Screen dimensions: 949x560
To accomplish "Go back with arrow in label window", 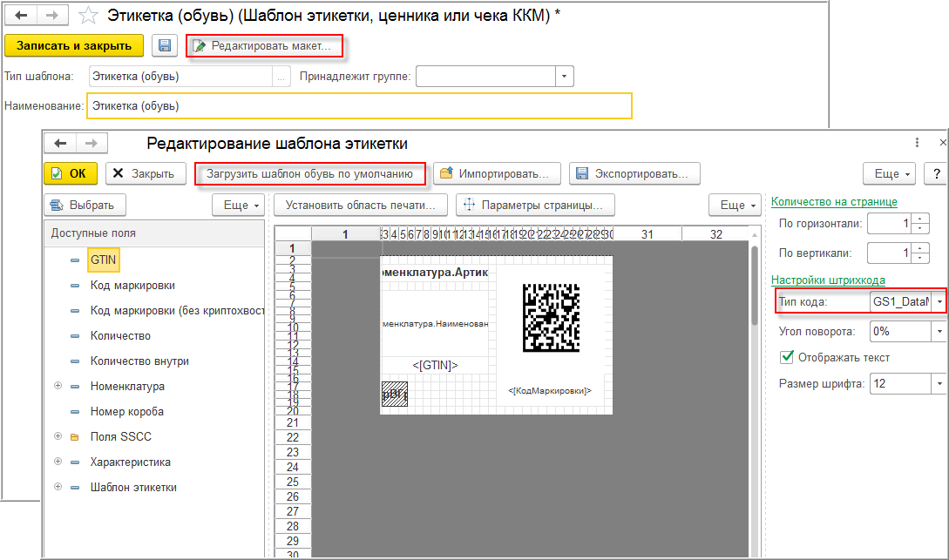I will 21,15.
